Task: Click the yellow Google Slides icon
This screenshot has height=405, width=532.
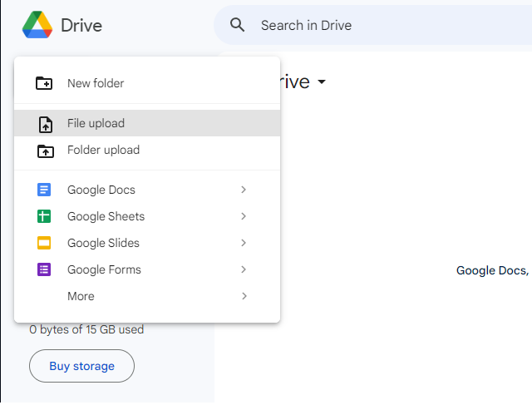Action: click(x=44, y=243)
